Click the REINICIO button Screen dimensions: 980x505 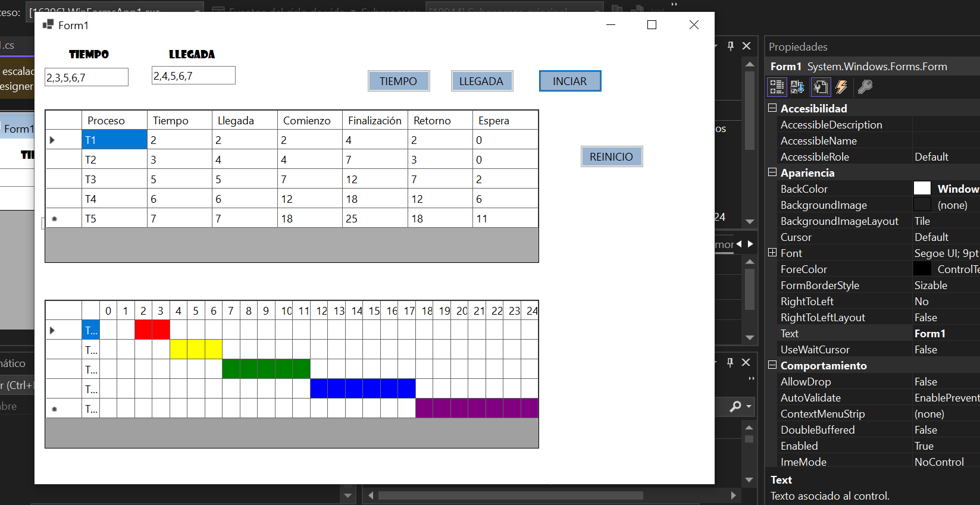[x=612, y=156]
